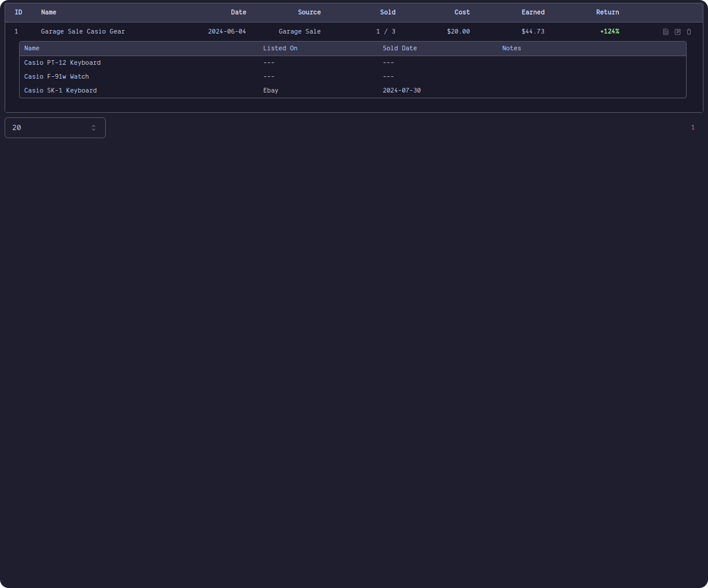
Task: Select the Casio SK-1 Keyboard item row
Action: [x=60, y=90]
